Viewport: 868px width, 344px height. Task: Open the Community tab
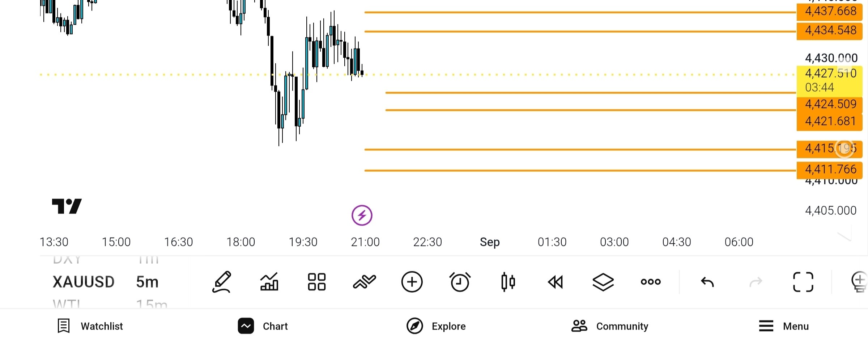click(x=610, y=326)
